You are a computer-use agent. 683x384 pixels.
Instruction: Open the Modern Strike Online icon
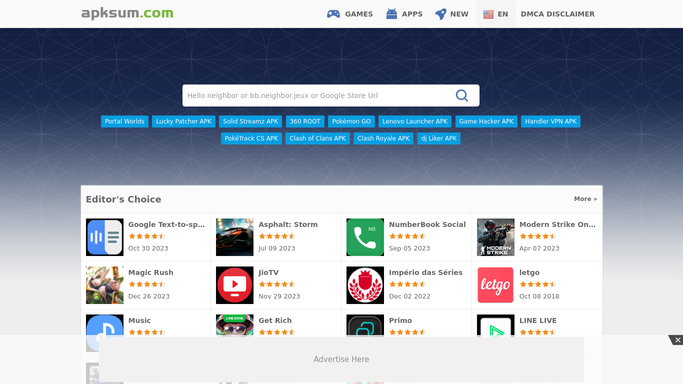tap(496, 237)
